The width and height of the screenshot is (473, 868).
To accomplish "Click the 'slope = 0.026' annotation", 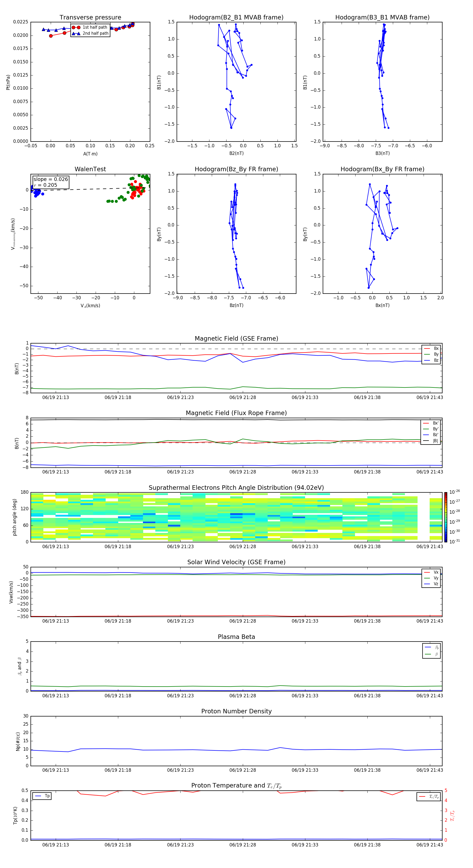I will click(51, 179).
